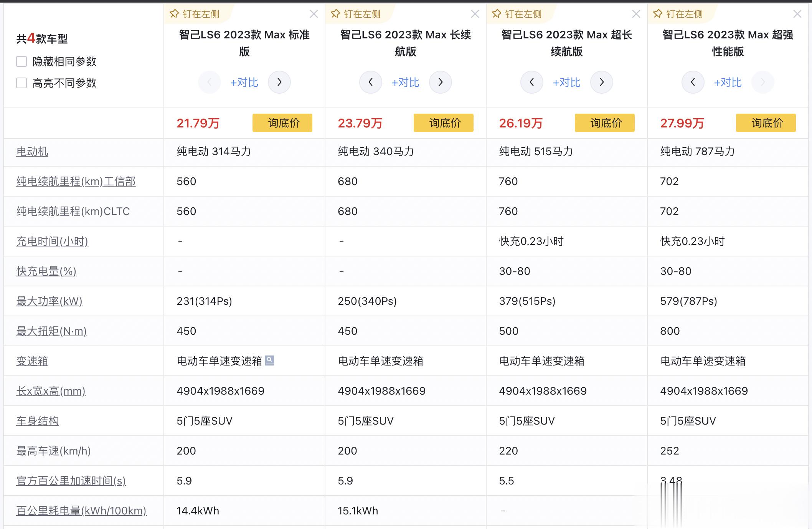Click the 纯电续航里程(km)CLTC row label
The width and height of the screenshot is (812, 529).
click(73, 212)
